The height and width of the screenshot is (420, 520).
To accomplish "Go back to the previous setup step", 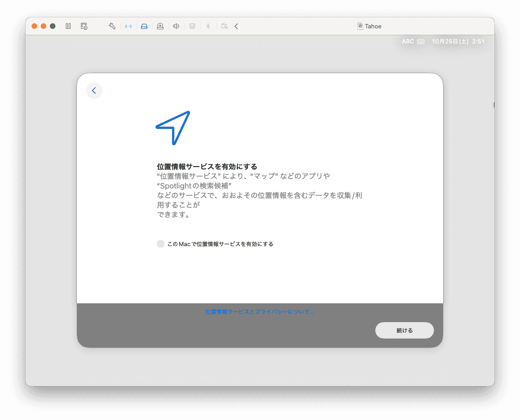I will [94, 91].
